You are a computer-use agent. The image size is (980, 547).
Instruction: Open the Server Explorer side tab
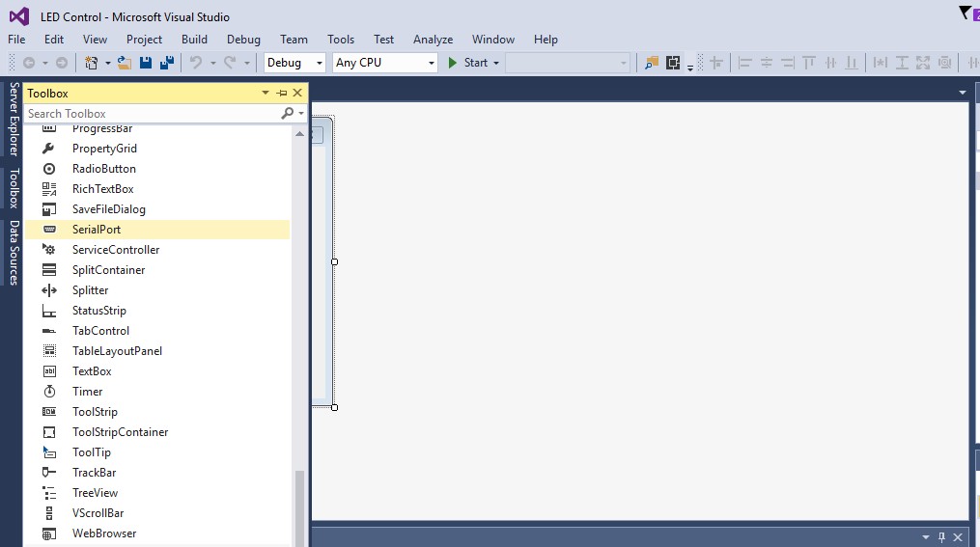tap(14, 119)
